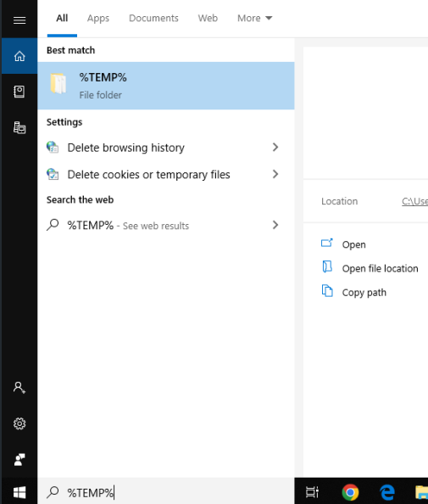Image resolution: width=428 pixels, height=504 pixels.
Task: Open the devices icon in sidebar
Action: pyautogui.click(x=19, y=127)
